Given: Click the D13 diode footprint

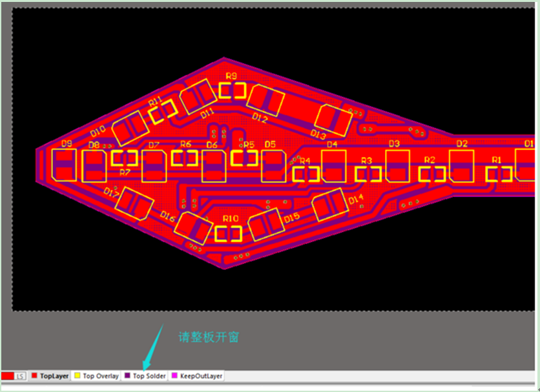Looking at the screenshot, I should click(334, 118).
